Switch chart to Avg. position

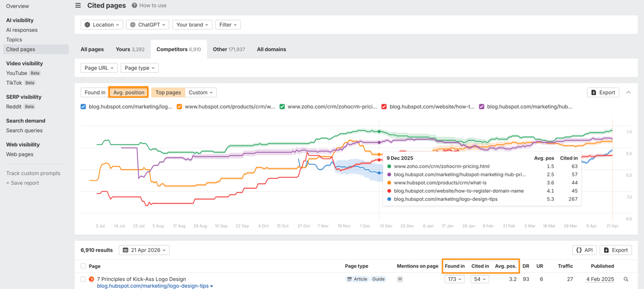tap(129, 92)
